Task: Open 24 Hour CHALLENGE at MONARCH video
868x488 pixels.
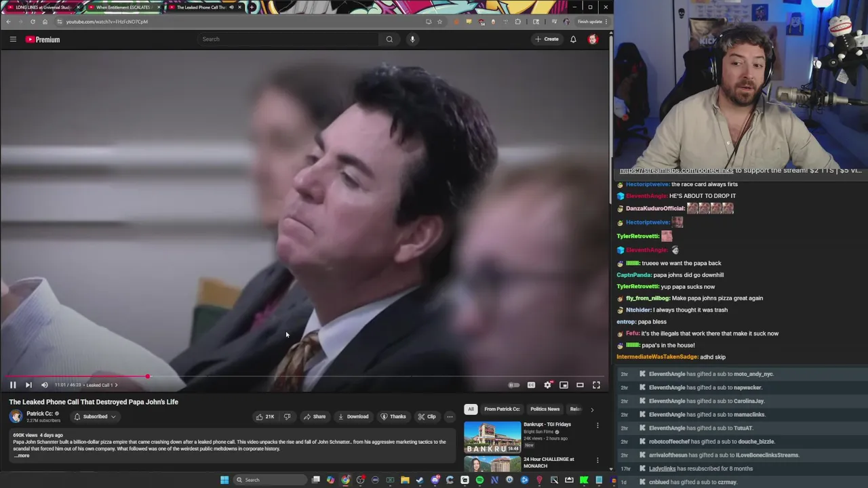Action: pyautogui.click(x=549, y=462)
